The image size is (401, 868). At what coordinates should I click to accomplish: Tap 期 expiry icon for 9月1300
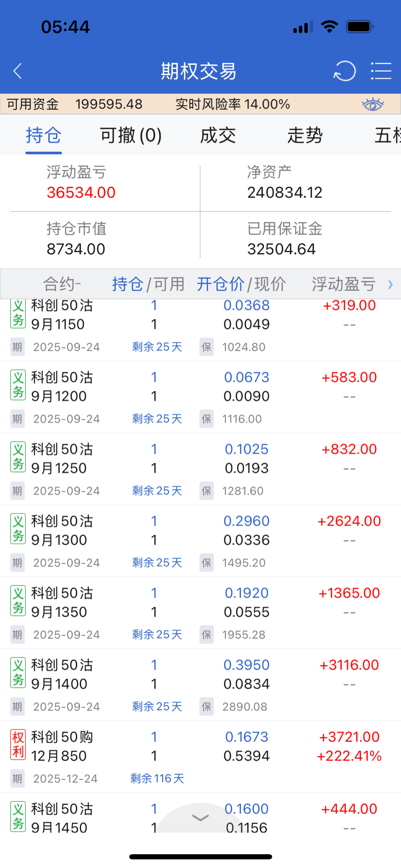coord(17,563)
